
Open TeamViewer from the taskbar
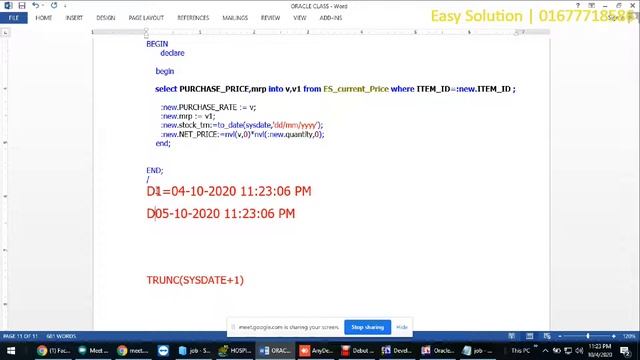pos(163,351)
